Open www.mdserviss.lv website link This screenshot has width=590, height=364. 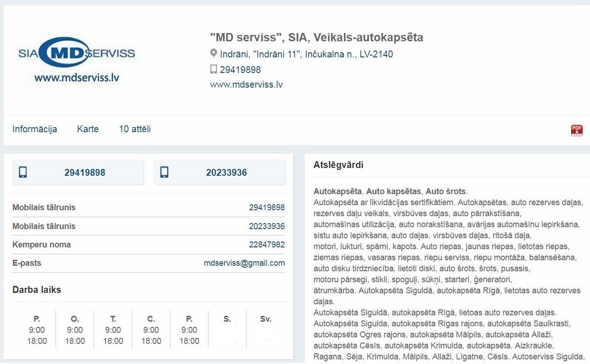(x=246, y=84)
